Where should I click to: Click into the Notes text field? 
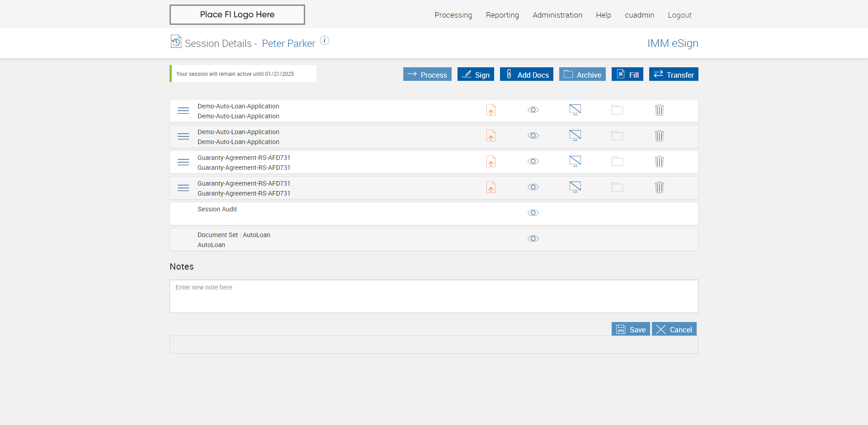(x=434, y=296)
